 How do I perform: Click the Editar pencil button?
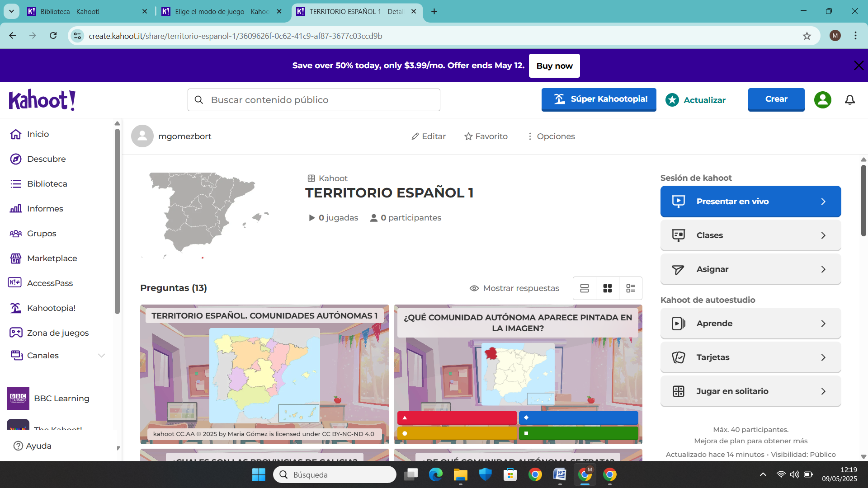[429, 136]
